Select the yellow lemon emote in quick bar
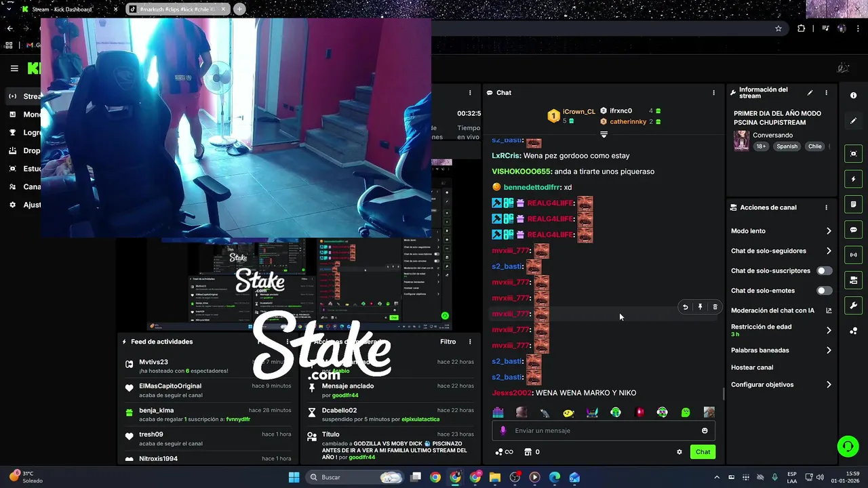 tap(568, 412)
